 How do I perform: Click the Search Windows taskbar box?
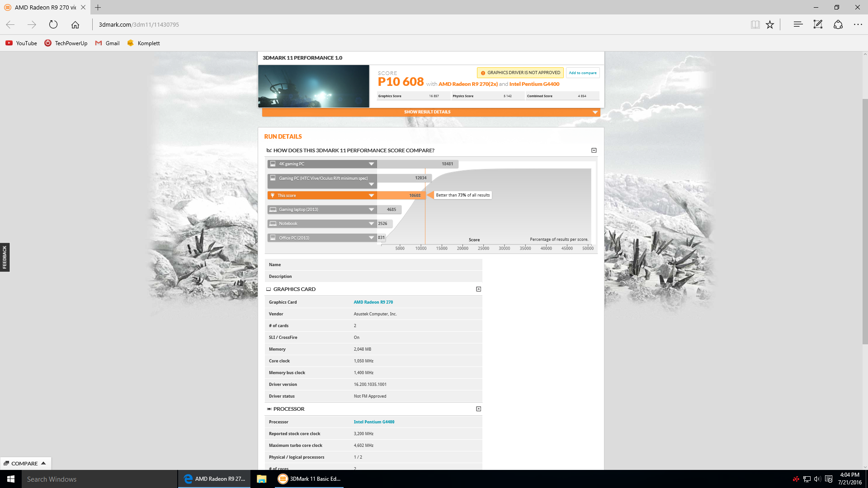point(99,479)
